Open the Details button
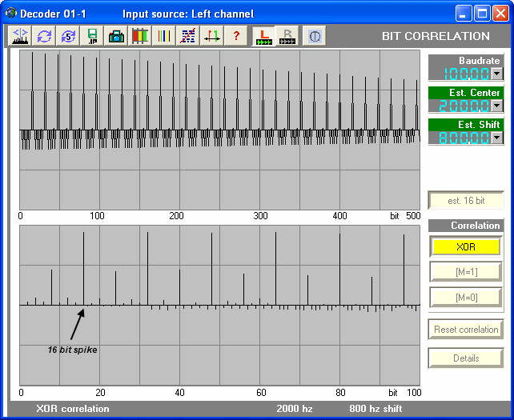 point(465,358)
